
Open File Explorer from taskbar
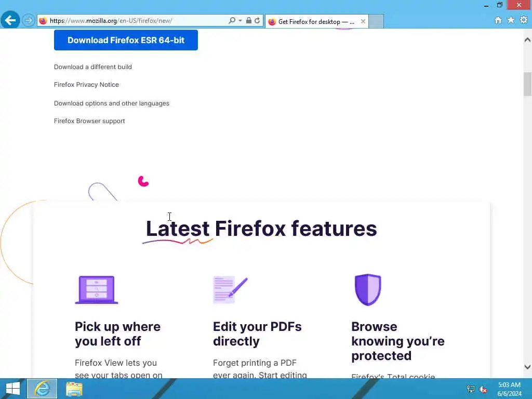[74, 389]
